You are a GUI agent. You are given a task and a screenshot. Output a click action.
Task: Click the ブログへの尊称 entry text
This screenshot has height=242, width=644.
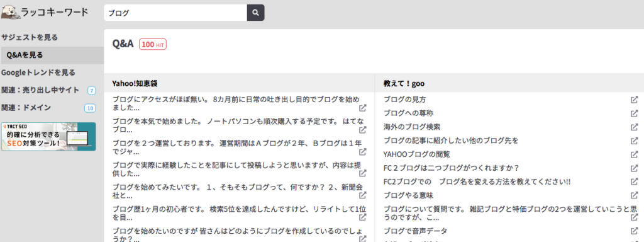tap(408, 113)
